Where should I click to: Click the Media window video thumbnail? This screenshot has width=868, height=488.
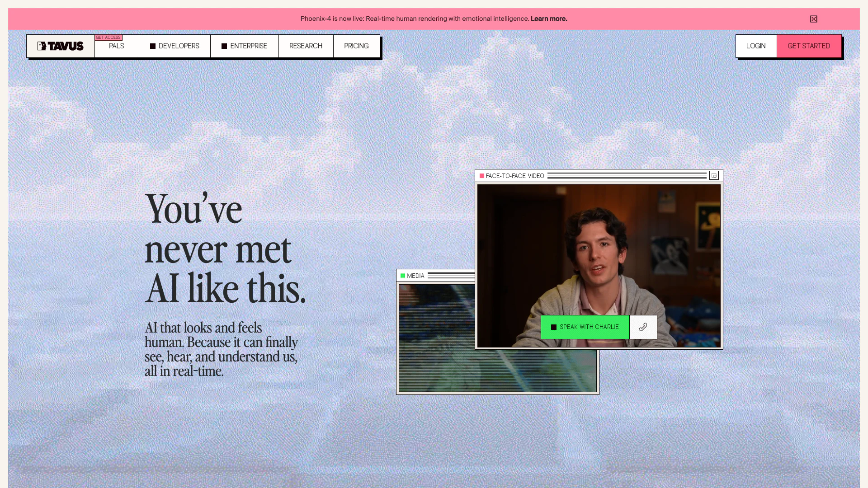(437, 343)
